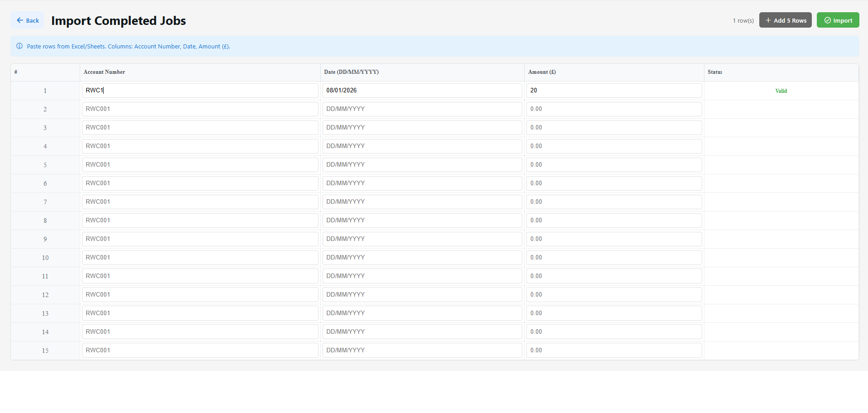Screen dimensions: 868x413
Task: Click the 1 row(s) counter text
Action: click(x=743, y=21)
